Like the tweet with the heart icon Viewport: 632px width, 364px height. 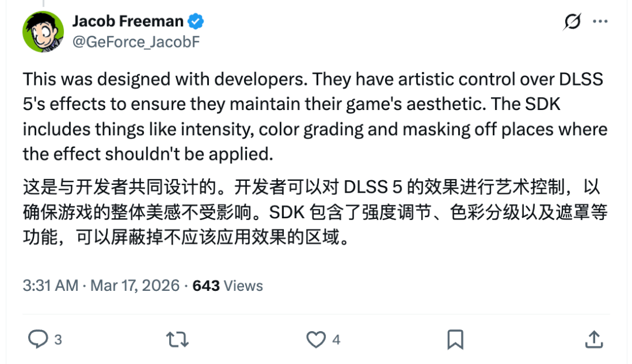coord(316,339)
